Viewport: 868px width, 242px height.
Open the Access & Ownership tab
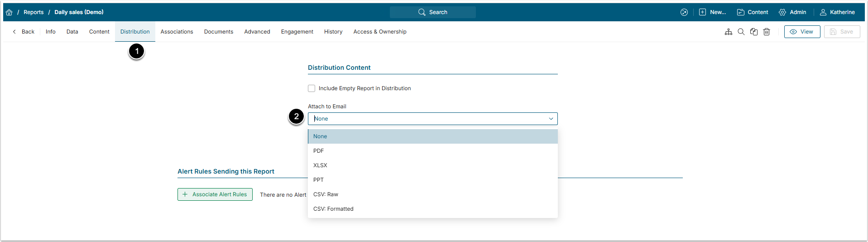click(379, 32)
